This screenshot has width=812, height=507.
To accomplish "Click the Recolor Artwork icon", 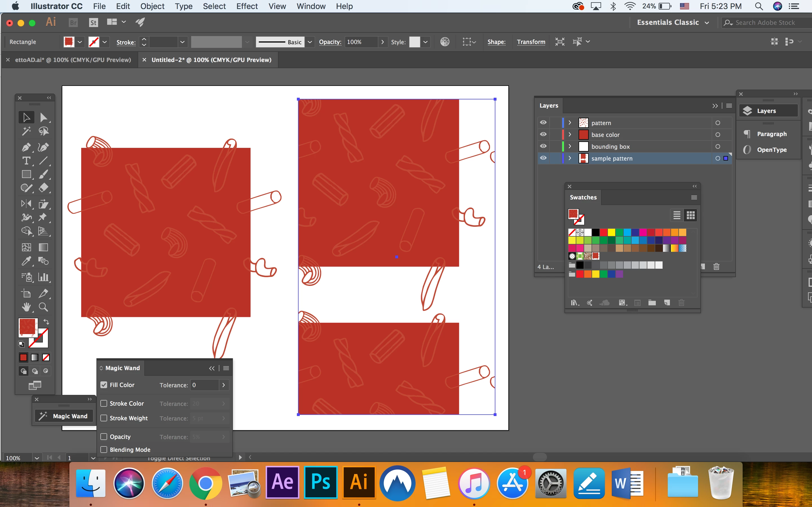I will (x=445, y=42).
